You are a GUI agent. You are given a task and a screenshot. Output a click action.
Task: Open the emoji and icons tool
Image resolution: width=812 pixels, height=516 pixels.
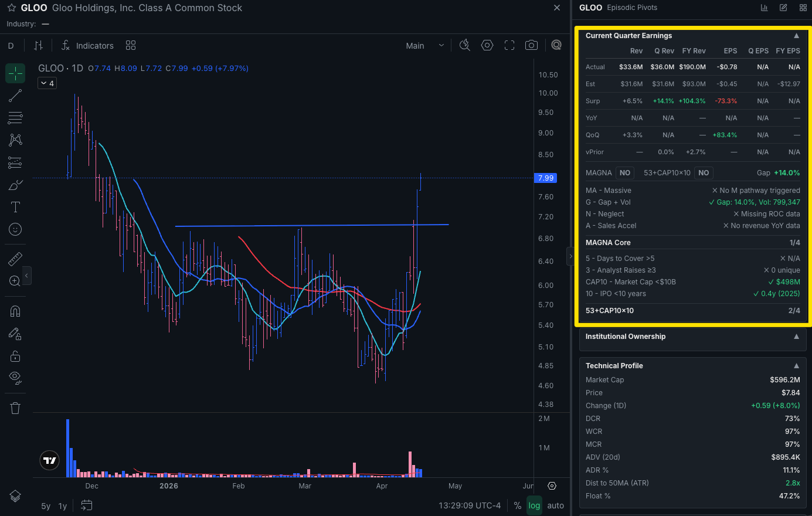click(x=15, y=229)
